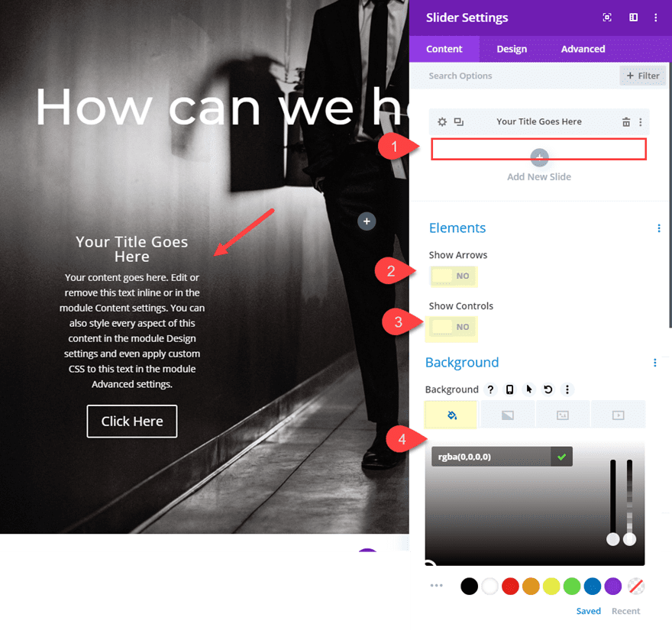Open Background section options menu
Viewport: 672px width, 630px height.
[x=654, y=363]
